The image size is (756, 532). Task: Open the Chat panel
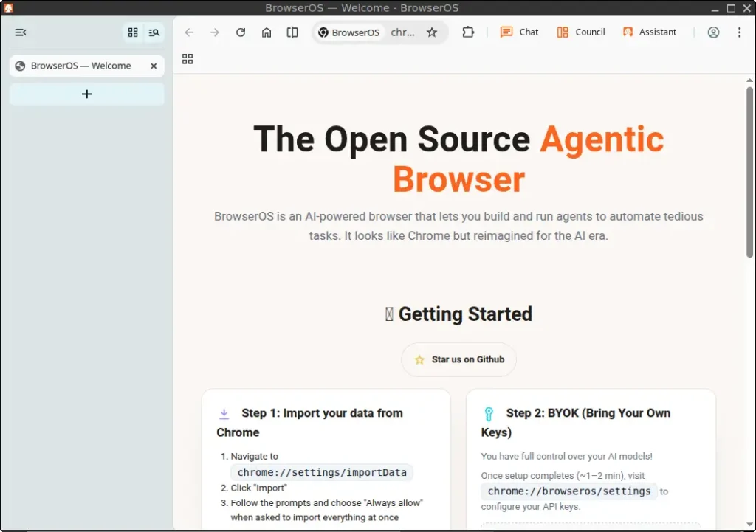tap(519, 32)
